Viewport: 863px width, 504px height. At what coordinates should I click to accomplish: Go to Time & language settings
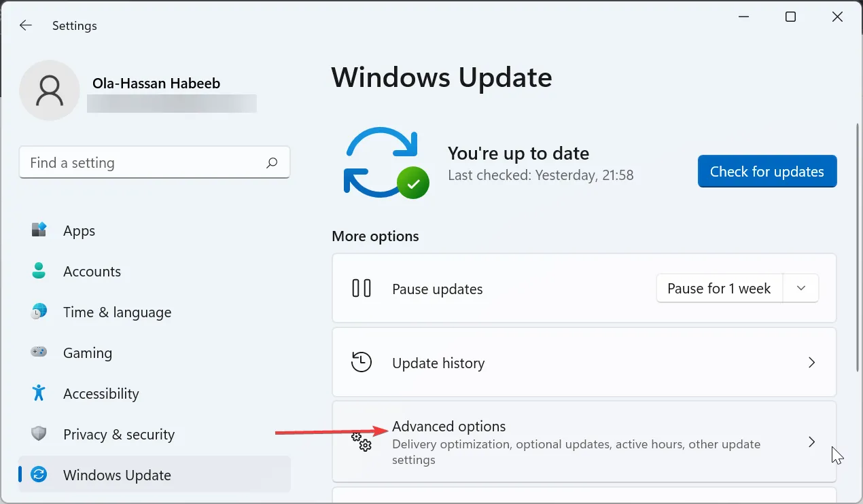pyautogui.click(x=154, y=312)
